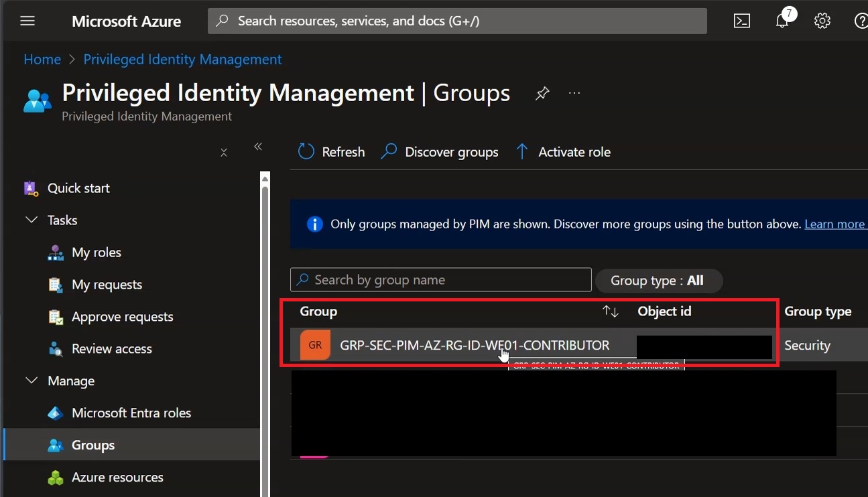The width and height of the screenshot is (868, 497).
Task: Open the Group type : All filter
Action: 658,281
